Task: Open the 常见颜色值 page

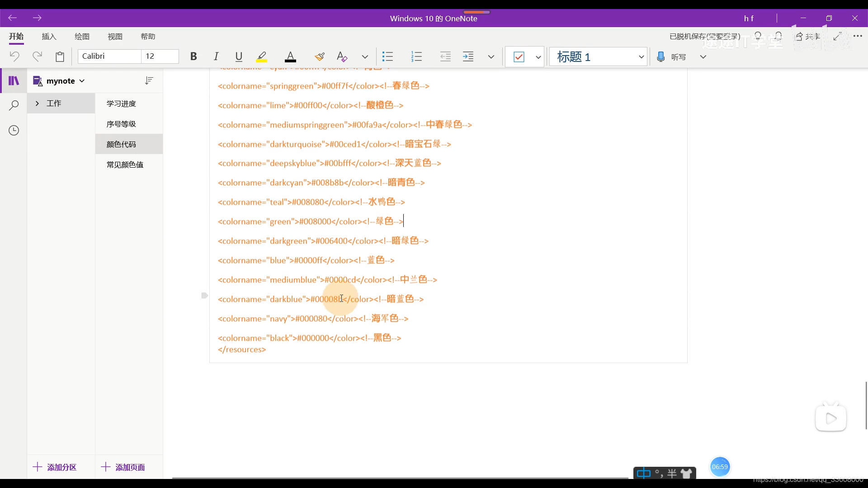Action: (129, 164)
